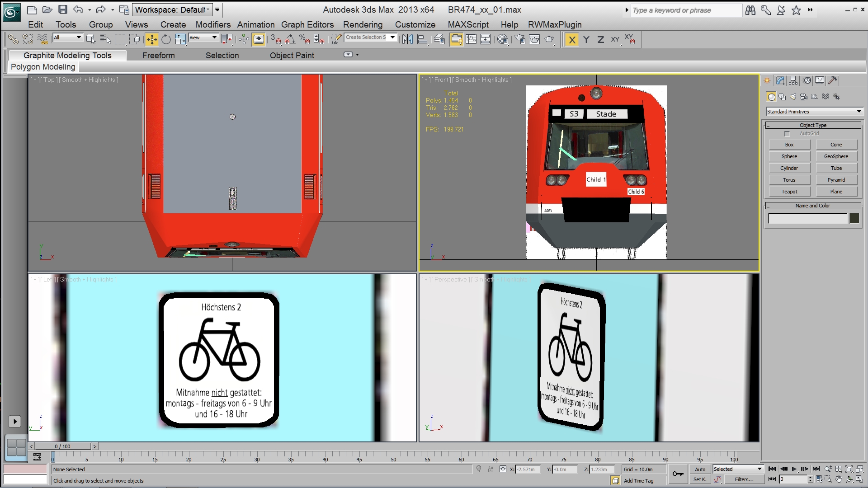Click Select and Link chain icon
868x488 pixels.
(13, 40)
